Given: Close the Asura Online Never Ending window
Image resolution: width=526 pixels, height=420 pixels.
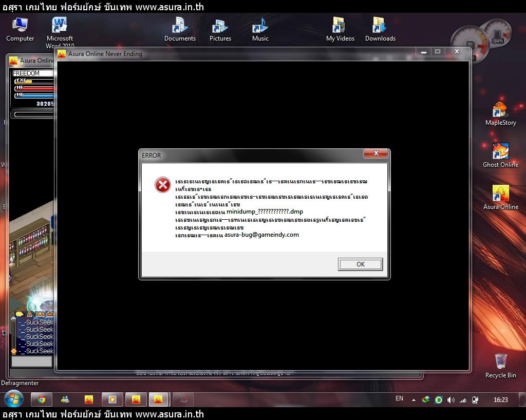Looking at the screenshot, I should tap(457, 52).
